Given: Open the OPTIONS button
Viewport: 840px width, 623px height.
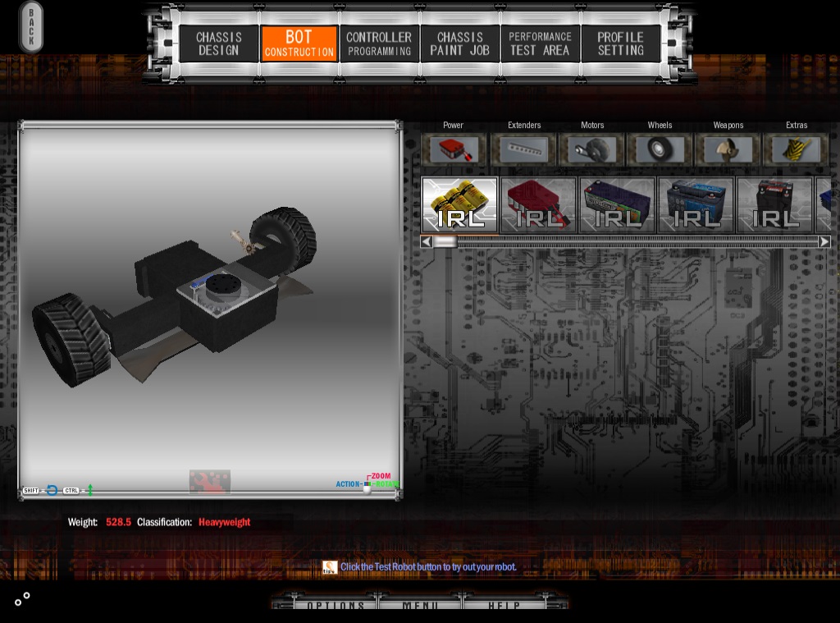Looking at the screenshot, I should 336,605.
